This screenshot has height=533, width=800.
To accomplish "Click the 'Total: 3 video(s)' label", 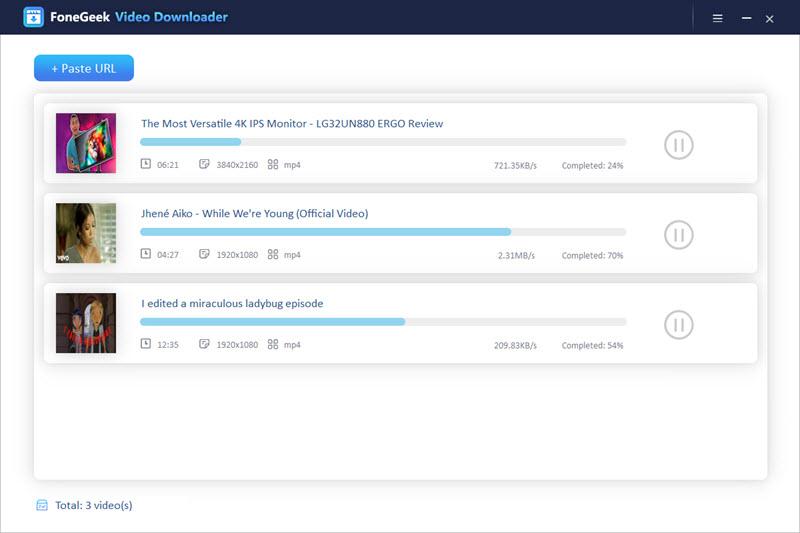I will 94,505.
